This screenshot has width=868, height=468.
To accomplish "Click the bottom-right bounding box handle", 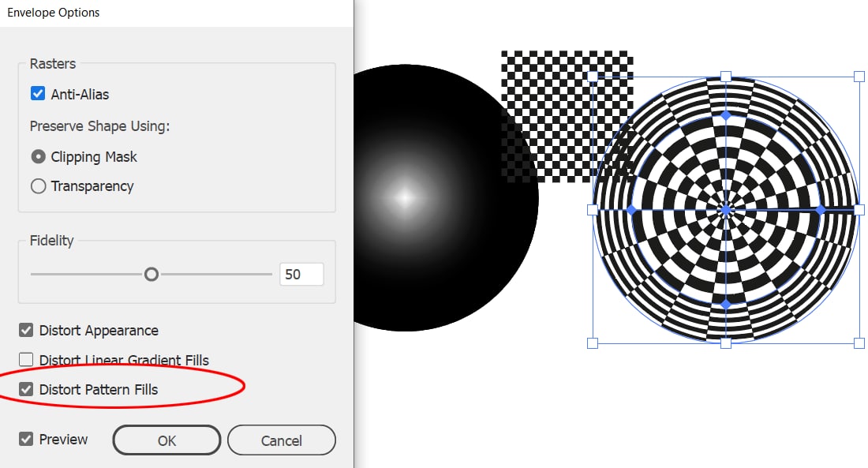I will click(859, 343).
